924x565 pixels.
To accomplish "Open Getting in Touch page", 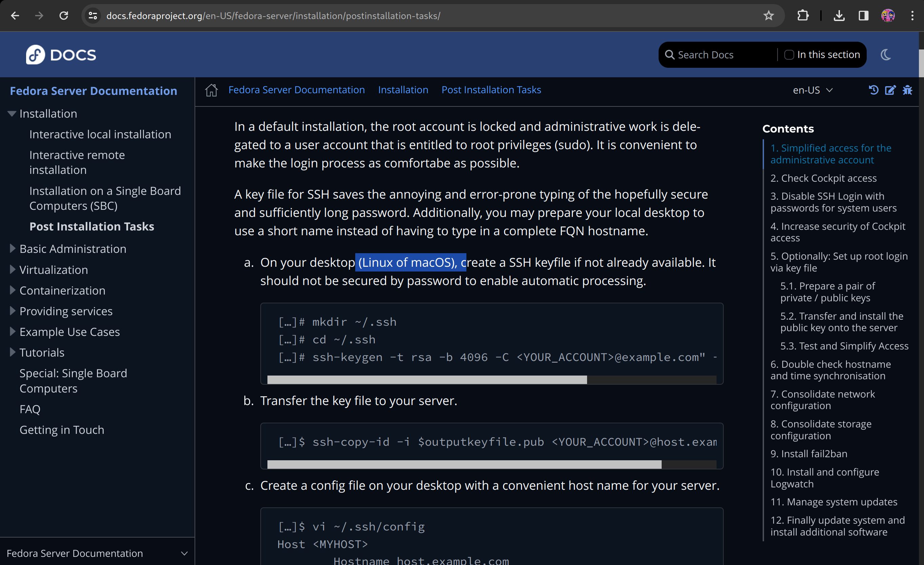I will click(x=61, y=430).
